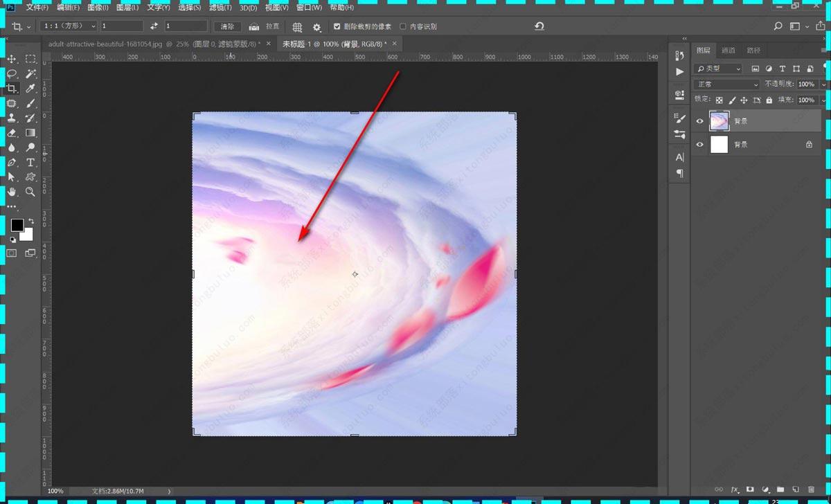
Task: Choose the Eyedropper tool
Action: pos(30,89)
